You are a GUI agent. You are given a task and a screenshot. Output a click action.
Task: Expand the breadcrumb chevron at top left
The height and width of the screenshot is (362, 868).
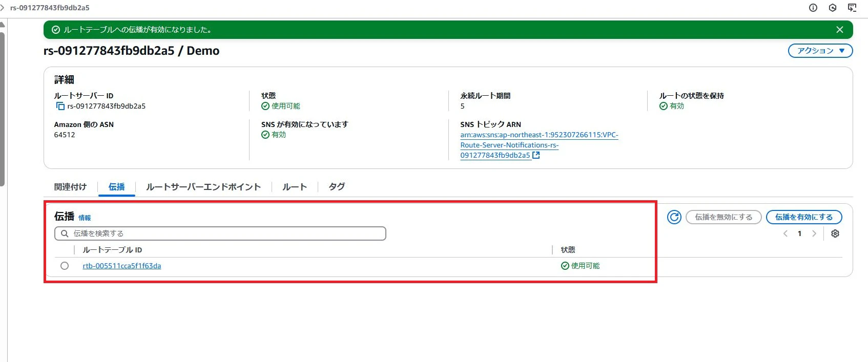[x=3, y=8]
